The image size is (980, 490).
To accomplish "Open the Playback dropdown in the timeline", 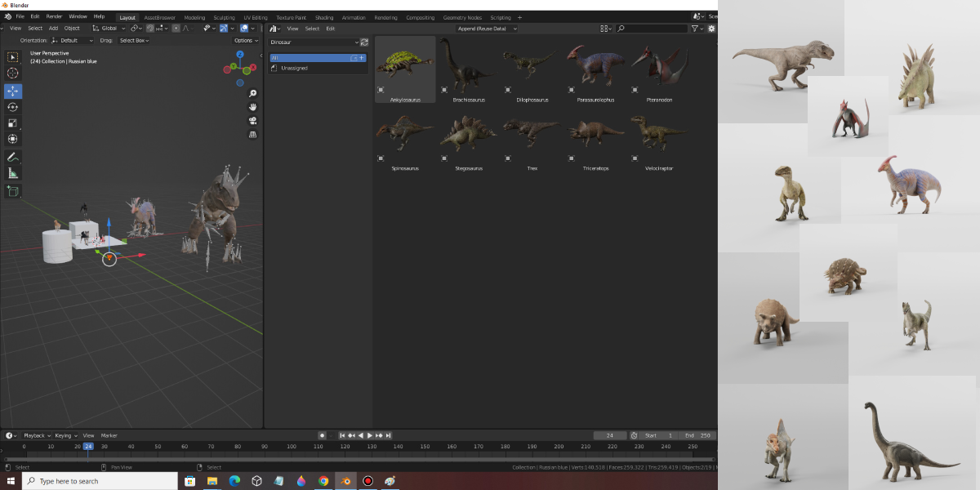I will 34,435.
